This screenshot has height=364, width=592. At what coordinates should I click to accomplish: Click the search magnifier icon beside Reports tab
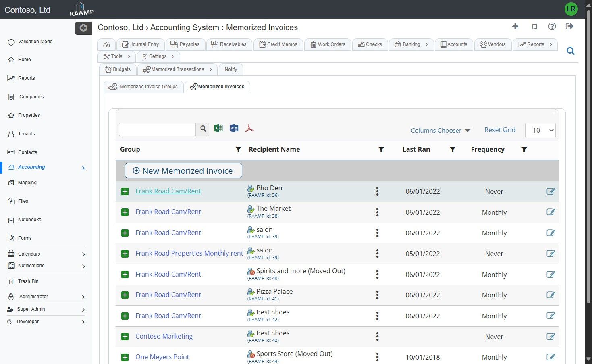(570, 51)
